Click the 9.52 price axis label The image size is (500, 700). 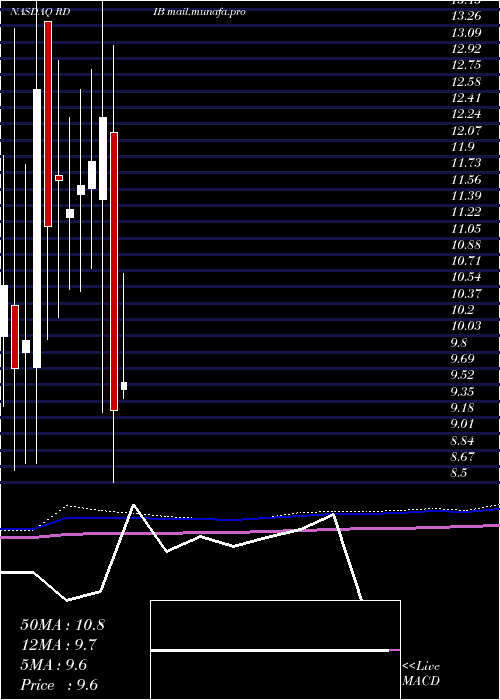coord(462,375)
